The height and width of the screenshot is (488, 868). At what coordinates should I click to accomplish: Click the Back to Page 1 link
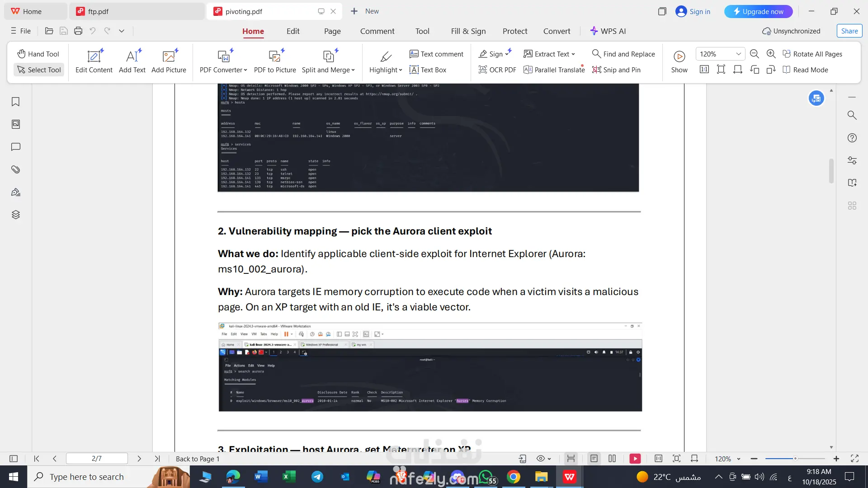click(198, 459)
